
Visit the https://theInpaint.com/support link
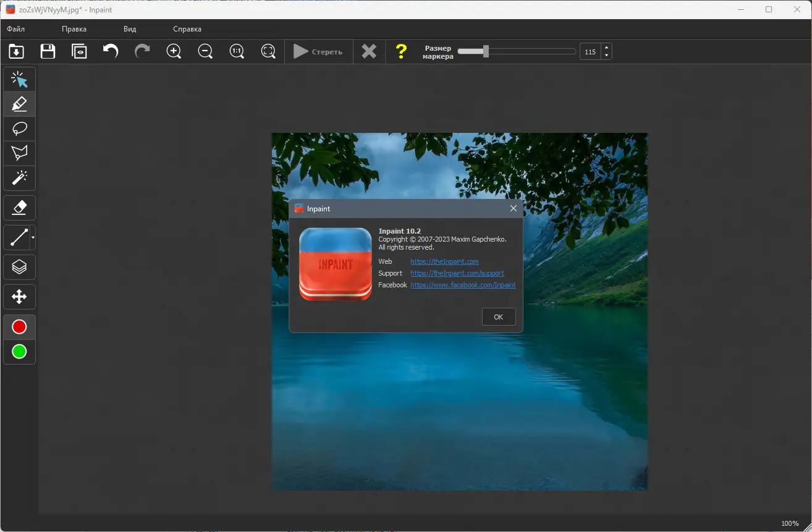[x=457, y=273]
